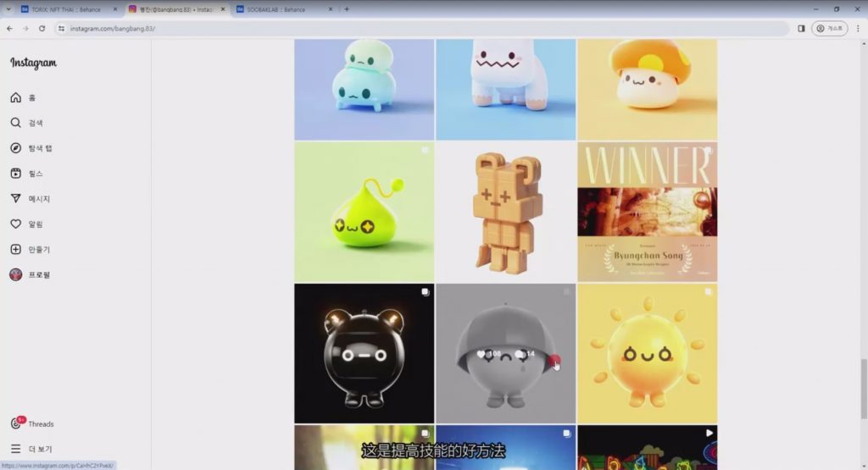Image resolution: width=868 pixels, height=470 pixels.
Task: Open the Profile avatar in the sidebar
Action: point(15,274)
